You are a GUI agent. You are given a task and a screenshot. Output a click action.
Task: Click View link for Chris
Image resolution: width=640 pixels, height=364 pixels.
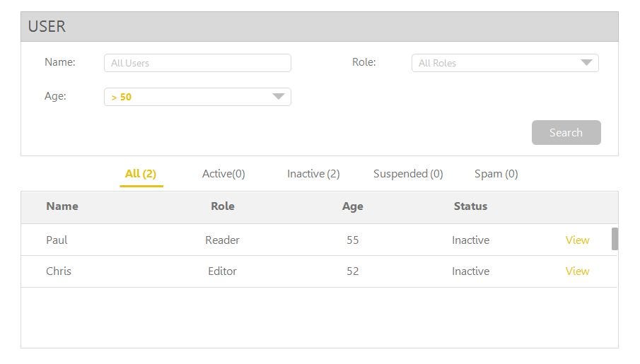pos(577,271)
